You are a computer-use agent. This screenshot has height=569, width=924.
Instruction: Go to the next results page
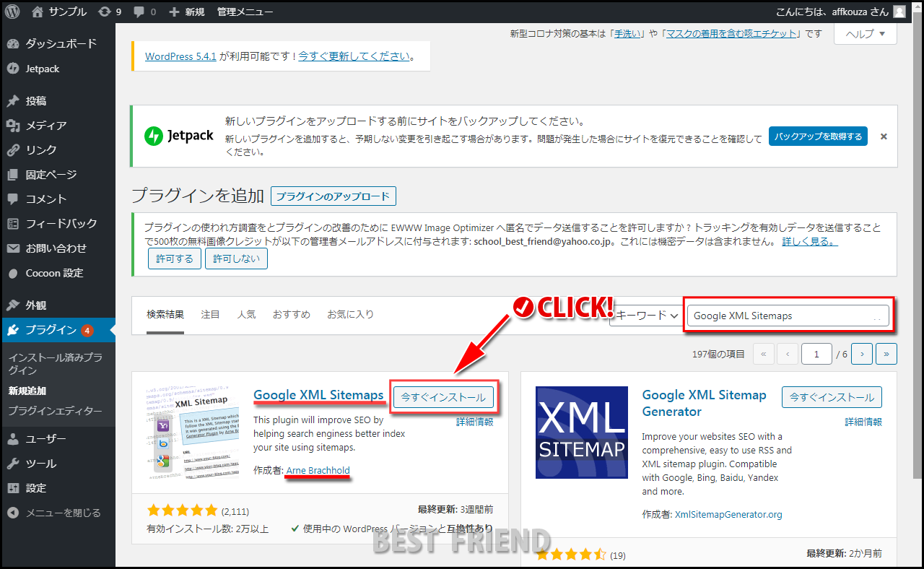862,354
